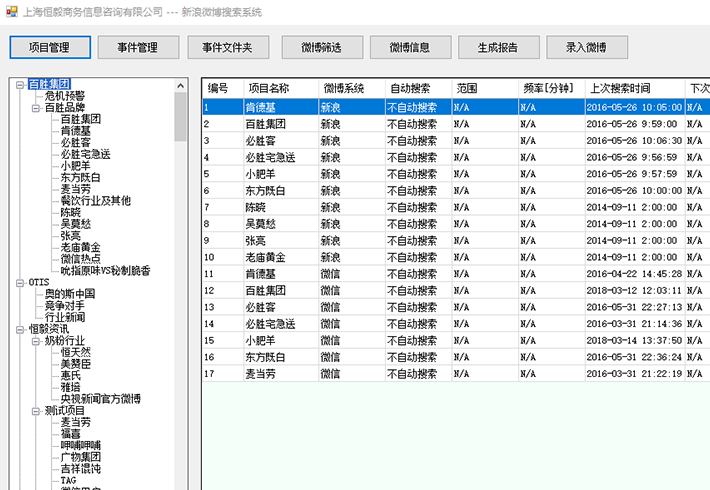This screenshot has width=710, height=490.
Task: Select 惠氏 tree item
Action: point(71,376)
